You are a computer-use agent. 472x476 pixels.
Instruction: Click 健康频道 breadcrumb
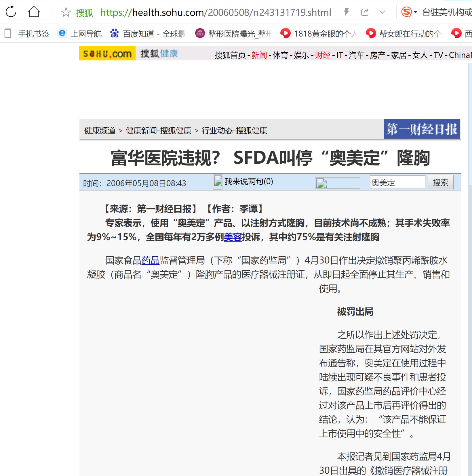coord(100,131)
